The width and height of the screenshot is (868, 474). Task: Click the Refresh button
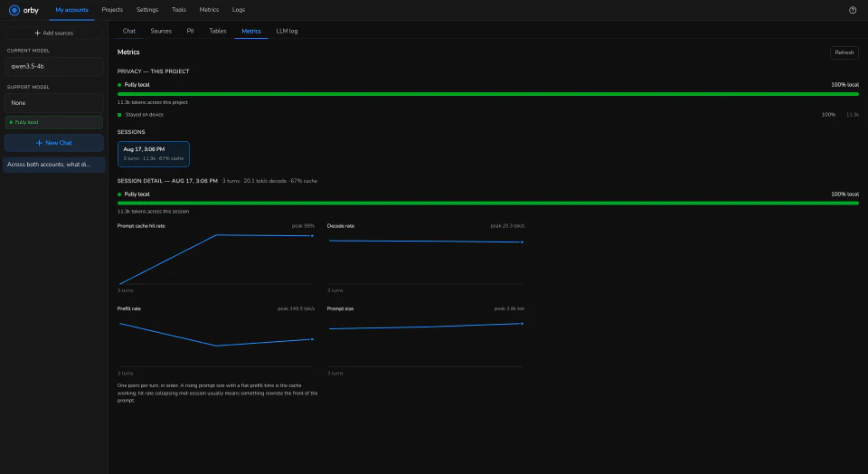(x=844, y=52)
